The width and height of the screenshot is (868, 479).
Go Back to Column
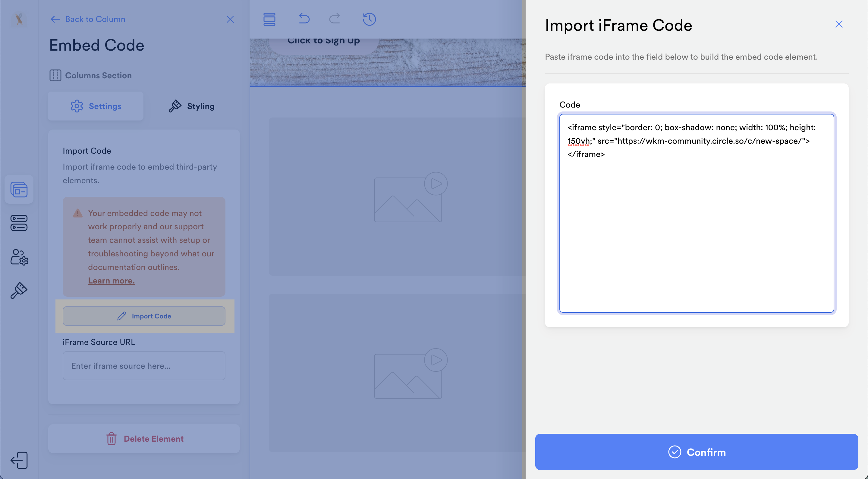[88, 19]
